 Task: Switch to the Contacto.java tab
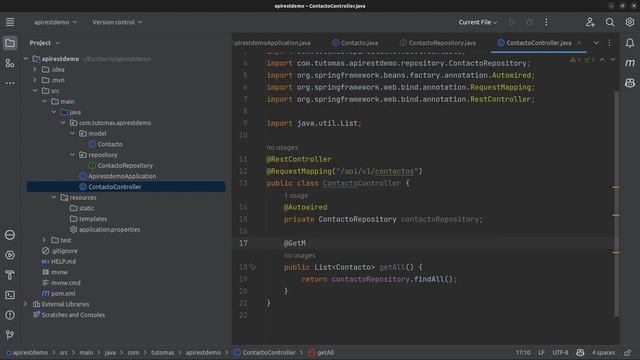[x=355, y=43]
